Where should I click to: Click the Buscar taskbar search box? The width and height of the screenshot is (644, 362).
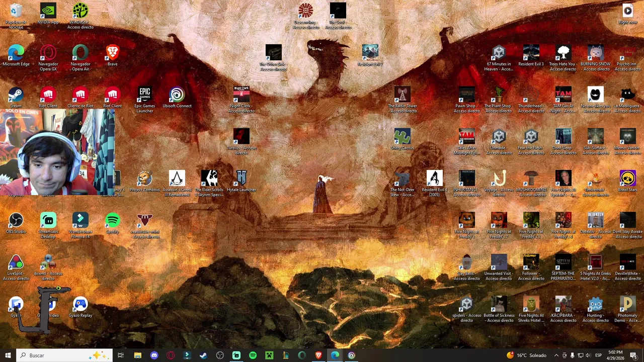64,355
